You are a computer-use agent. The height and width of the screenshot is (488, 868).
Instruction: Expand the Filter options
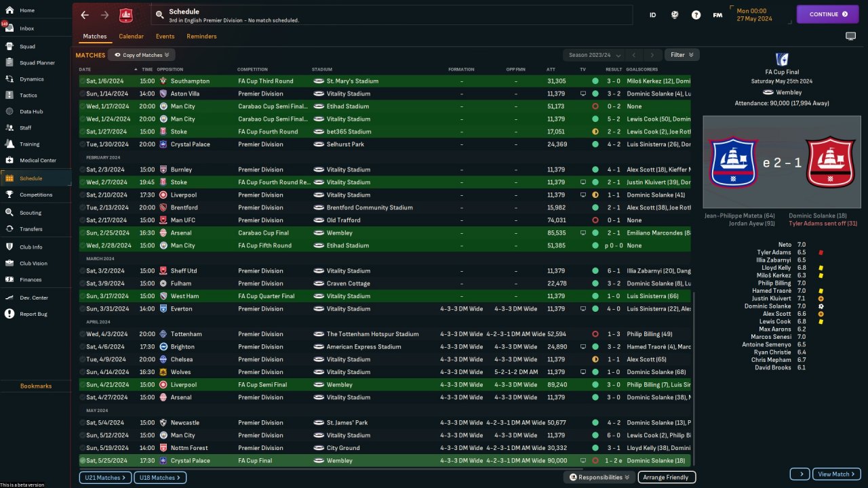(x=682, y=55)
